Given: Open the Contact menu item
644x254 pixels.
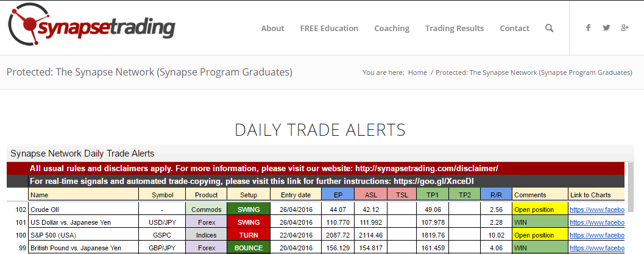Looking at the screenshot, I should [514, 28].
